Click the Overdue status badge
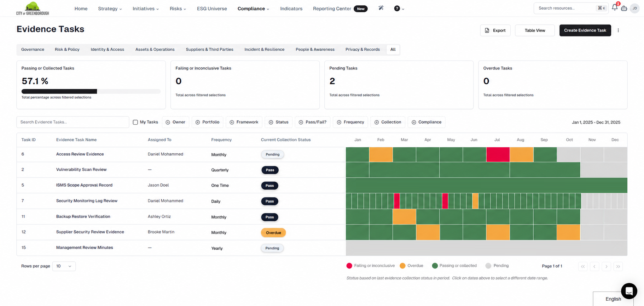Screen dimensions: 644x306 (x=273, y=233)
